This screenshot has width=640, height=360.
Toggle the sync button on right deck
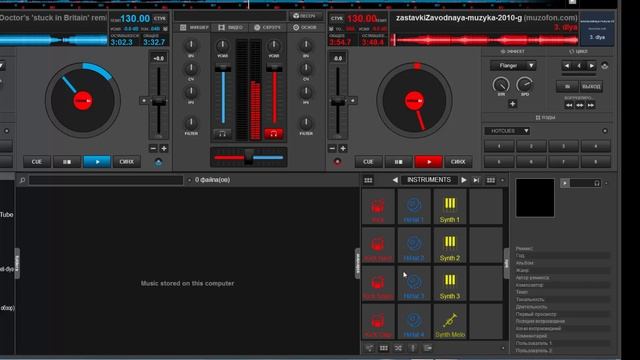tap(458, 162)
